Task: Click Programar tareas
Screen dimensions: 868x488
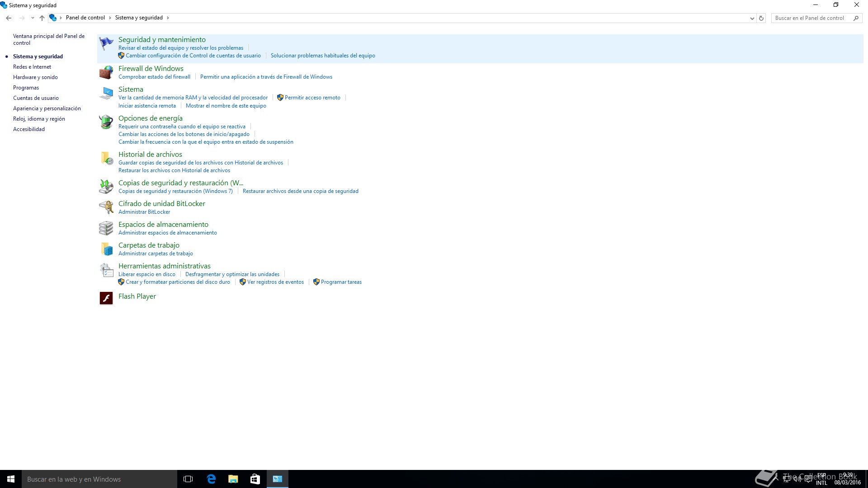Action: point(341,282)
